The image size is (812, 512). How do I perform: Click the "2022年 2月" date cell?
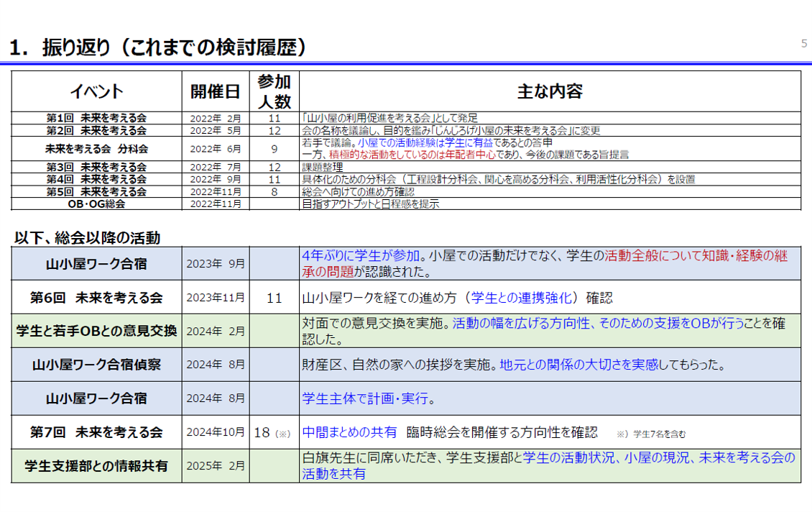point(216,119)
